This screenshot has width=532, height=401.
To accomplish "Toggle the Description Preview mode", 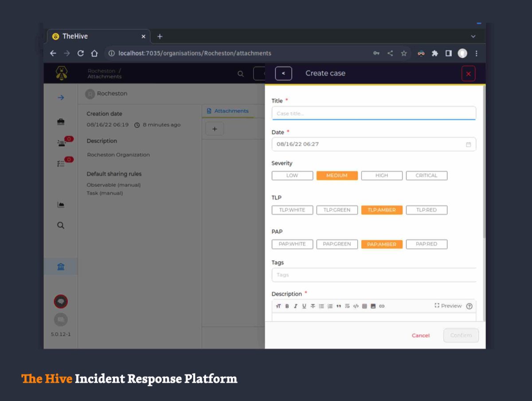I will [448, 306].
